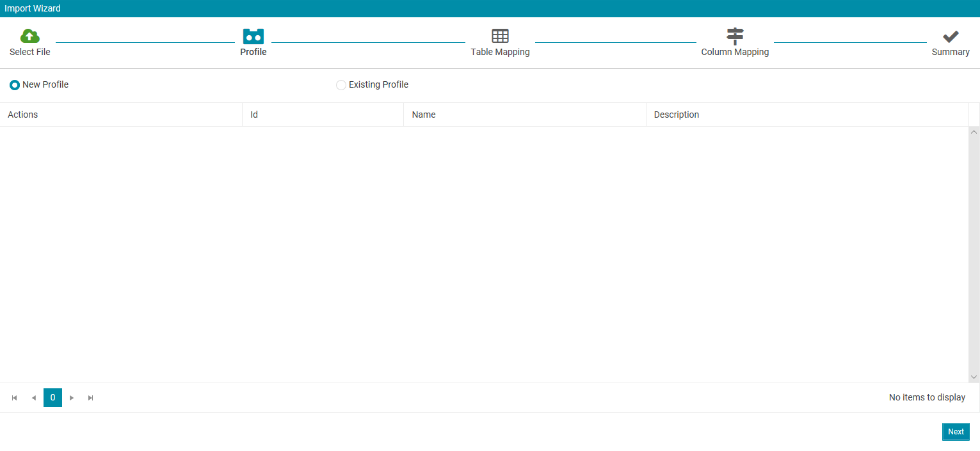Select the New Profile radio button
Image resolution: width=980 pixels, height=451 pixels.
(15, 85)
